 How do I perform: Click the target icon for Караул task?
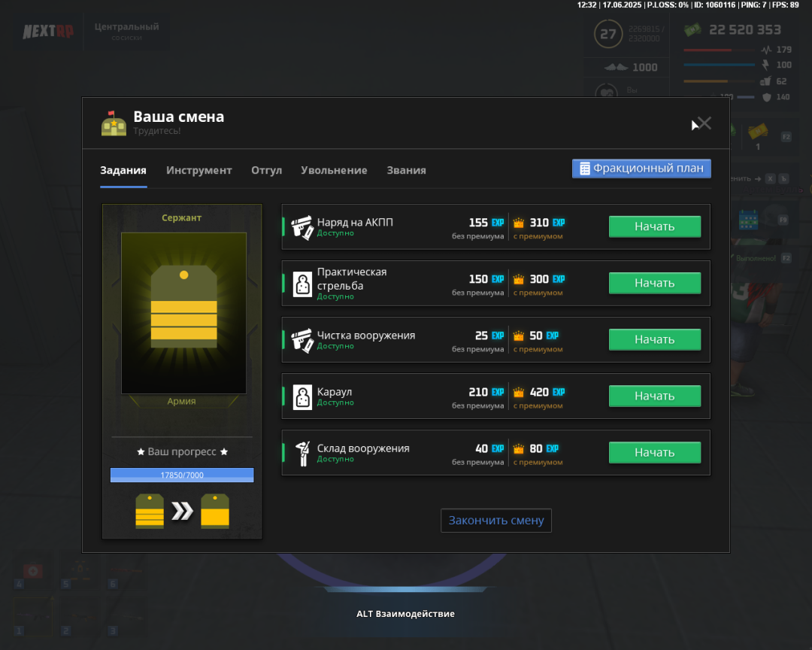pos(301,396)
